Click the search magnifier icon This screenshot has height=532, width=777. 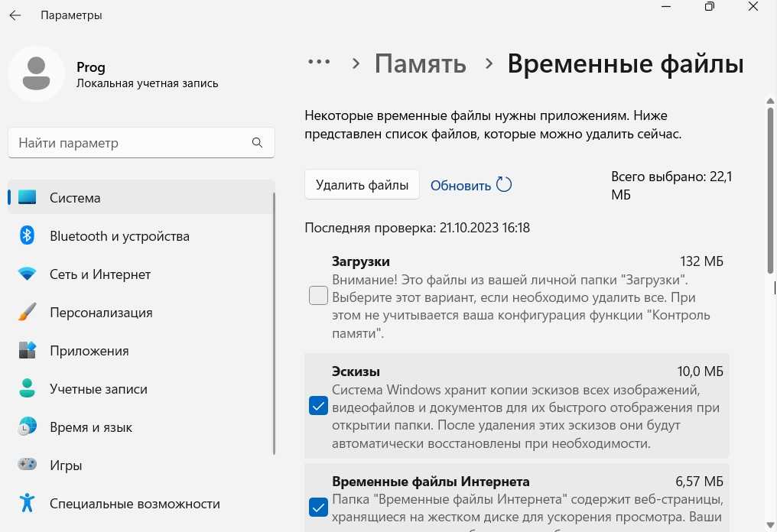click(x=258, y=143)
